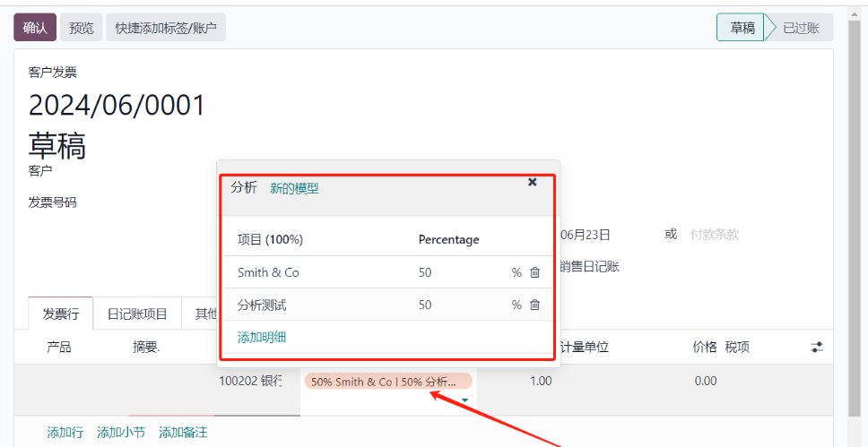Open 新的模型 tab in popup
This screenshot has width=868, height=447.
(x=294, y=188)
